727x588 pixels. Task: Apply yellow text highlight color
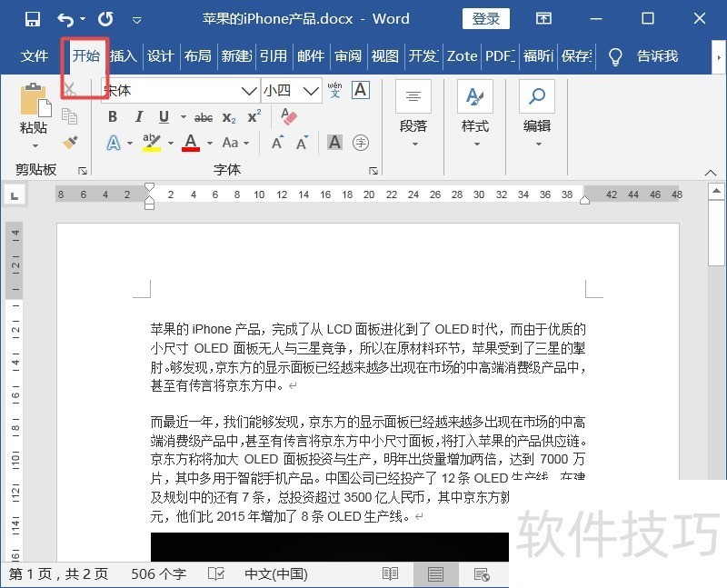[152, 143]
